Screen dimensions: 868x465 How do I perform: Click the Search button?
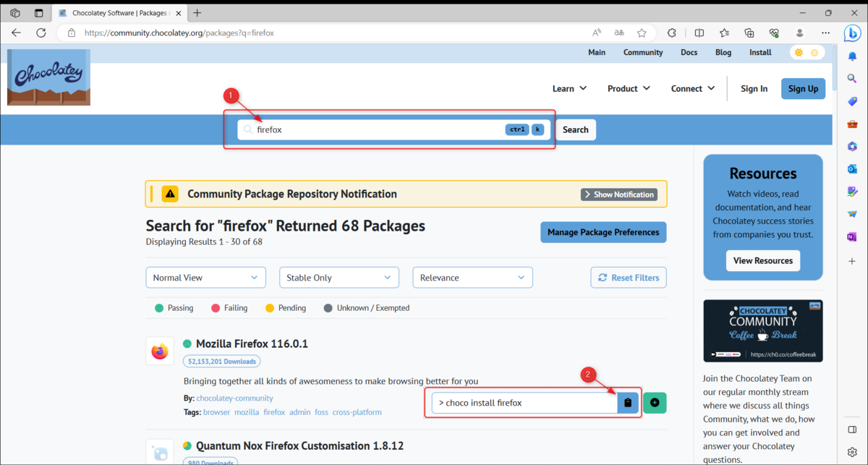(576, 129)
